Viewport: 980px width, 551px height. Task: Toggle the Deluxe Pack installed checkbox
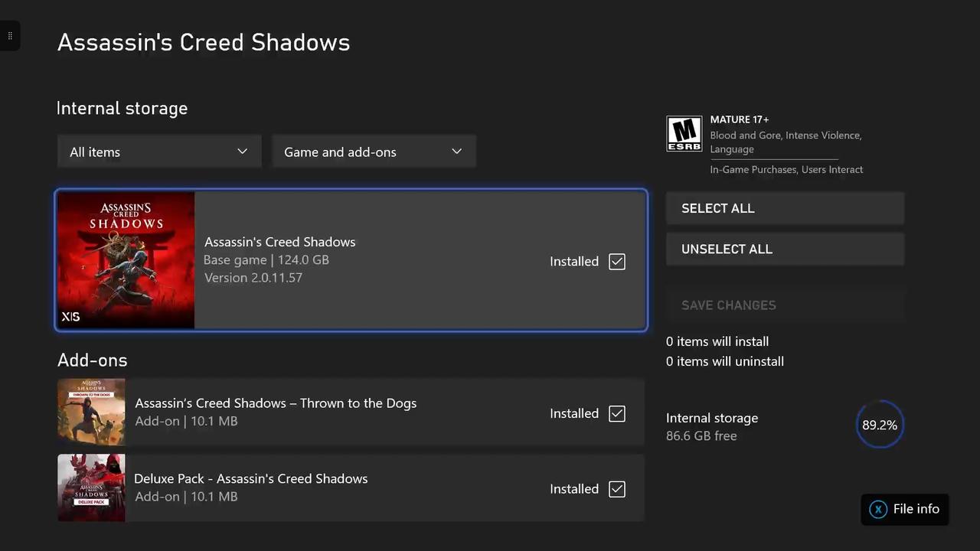click(x=617, y=489)
